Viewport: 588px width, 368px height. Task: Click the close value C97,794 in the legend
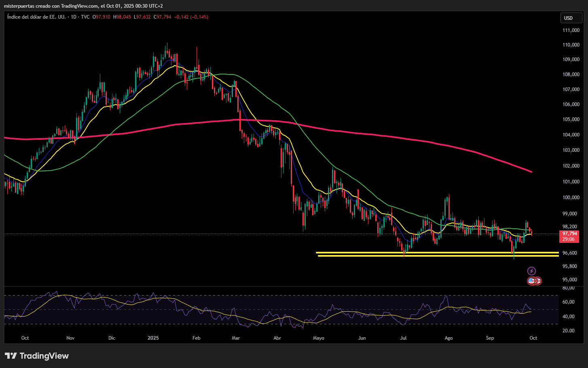162,17
